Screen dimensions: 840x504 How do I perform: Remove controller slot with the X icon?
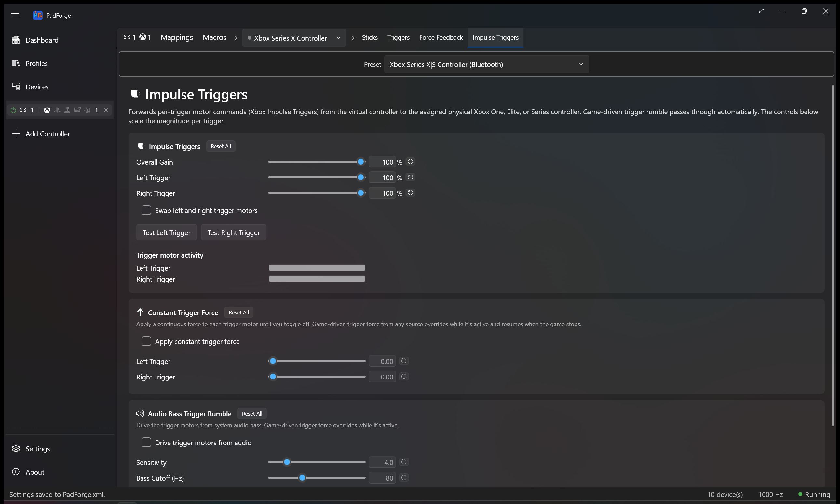click(x=106, y=110)
